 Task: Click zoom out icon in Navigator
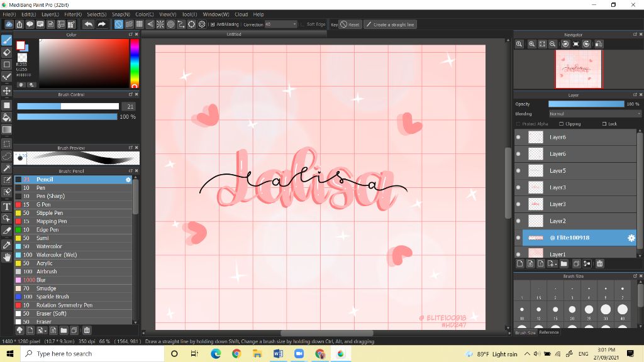553,44
